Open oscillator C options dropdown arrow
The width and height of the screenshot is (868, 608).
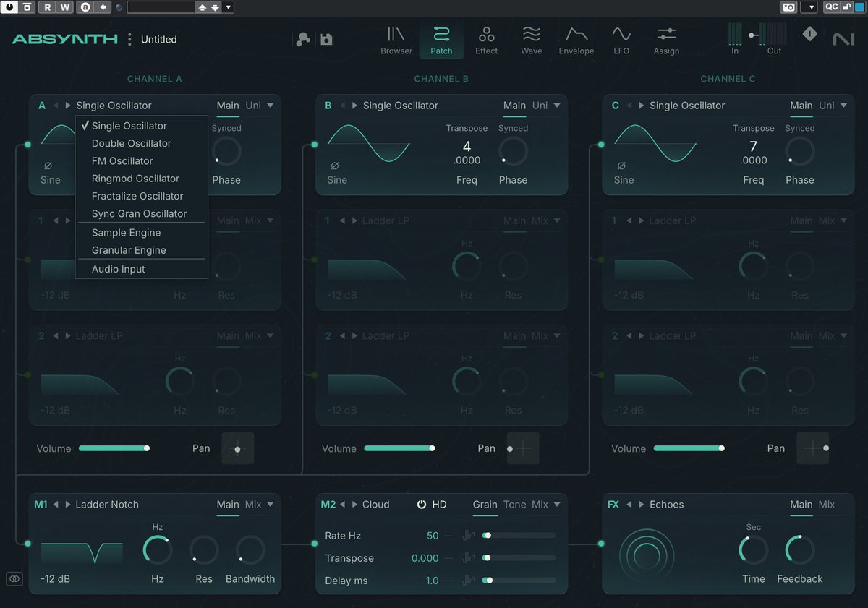pyautogui.click(x=843, y=106)
